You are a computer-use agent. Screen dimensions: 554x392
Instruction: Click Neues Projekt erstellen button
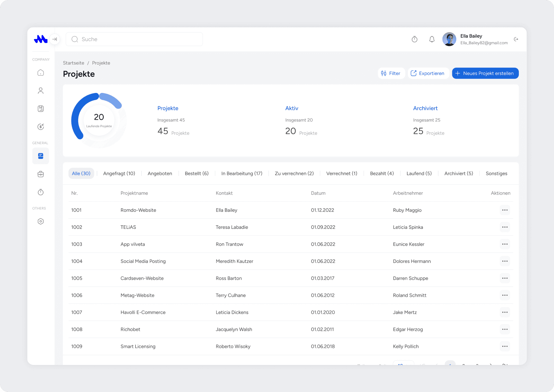(x=485, y=73)
